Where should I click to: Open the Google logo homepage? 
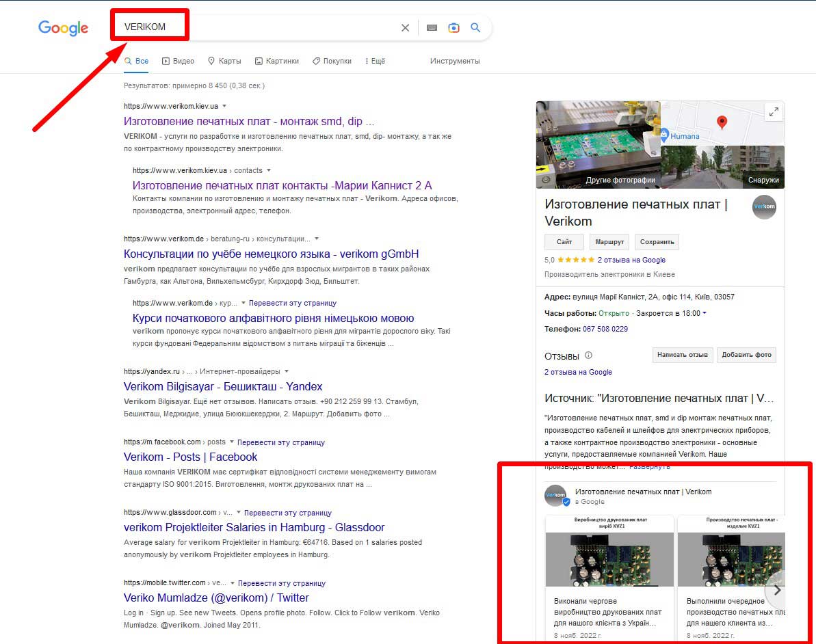pos(63,27)
